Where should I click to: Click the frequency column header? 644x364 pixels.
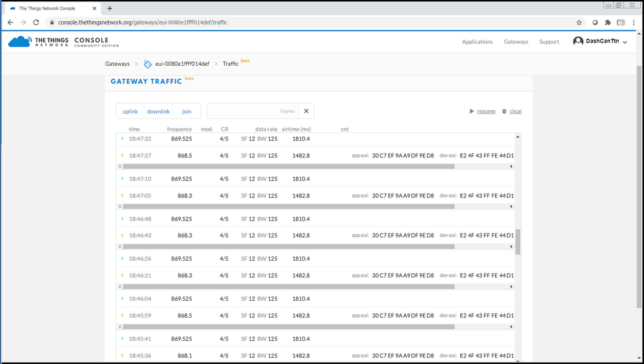pyautogui.click(x=179, y=129)
